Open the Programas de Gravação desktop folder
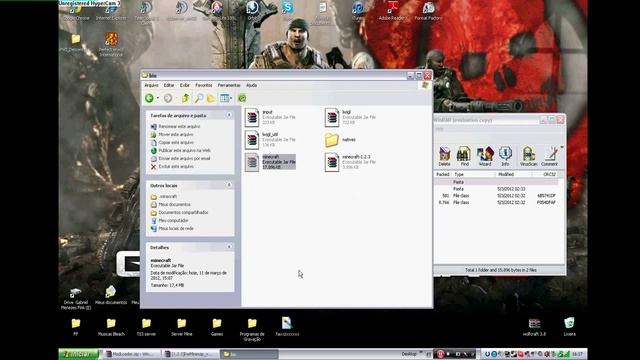Viewport: 640px width, 360px height. click(x=252, y=330)
